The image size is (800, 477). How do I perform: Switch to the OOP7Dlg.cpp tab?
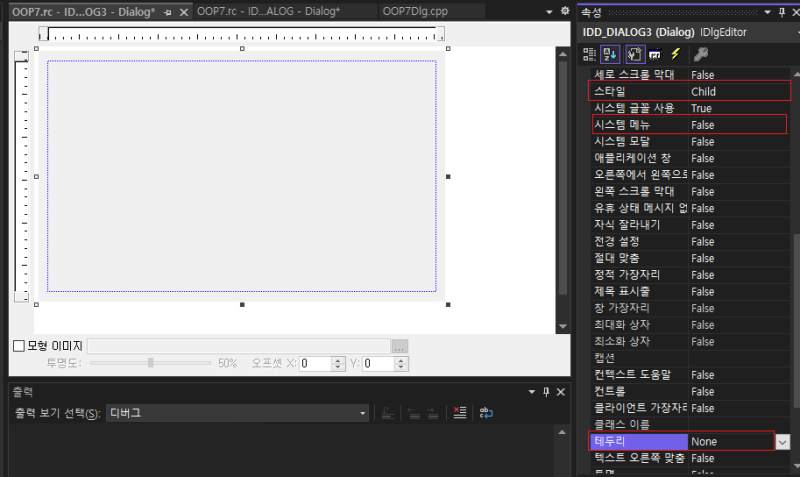415,11
